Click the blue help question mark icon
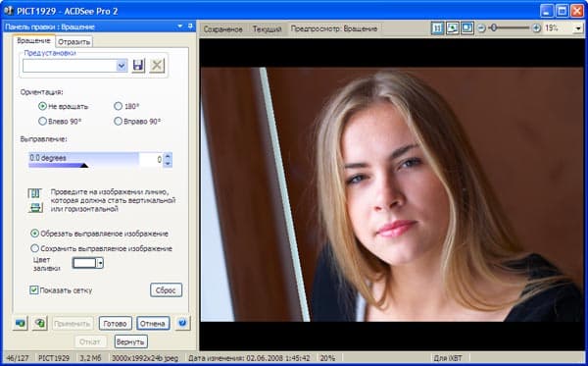Viewport: 588px width, 366px height. (x=182, y=323)
